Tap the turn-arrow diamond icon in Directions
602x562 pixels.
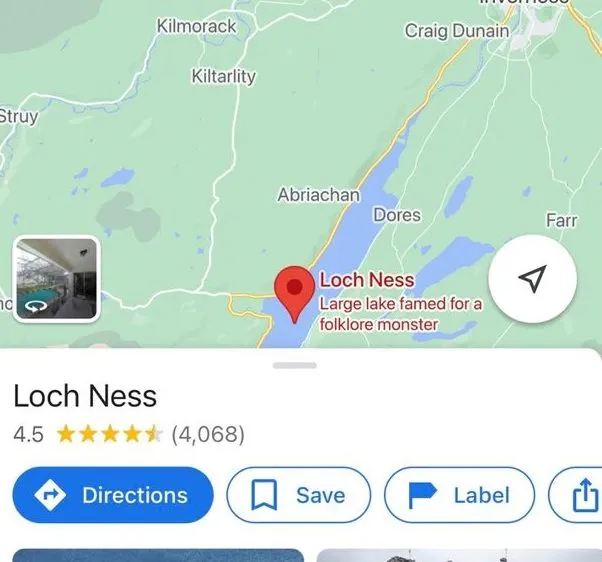coord(50,495)
